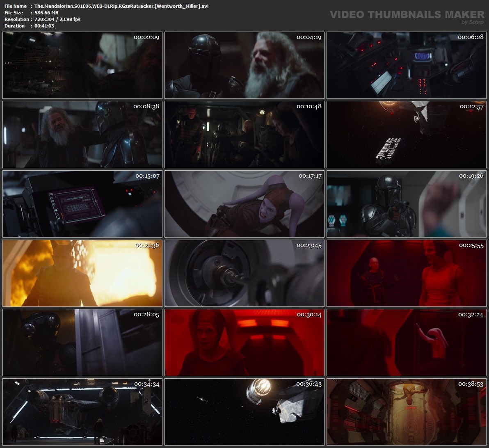Click the file size value 586.66 MB
Viewport: 489px width, 448px height.
coord(46,13)
